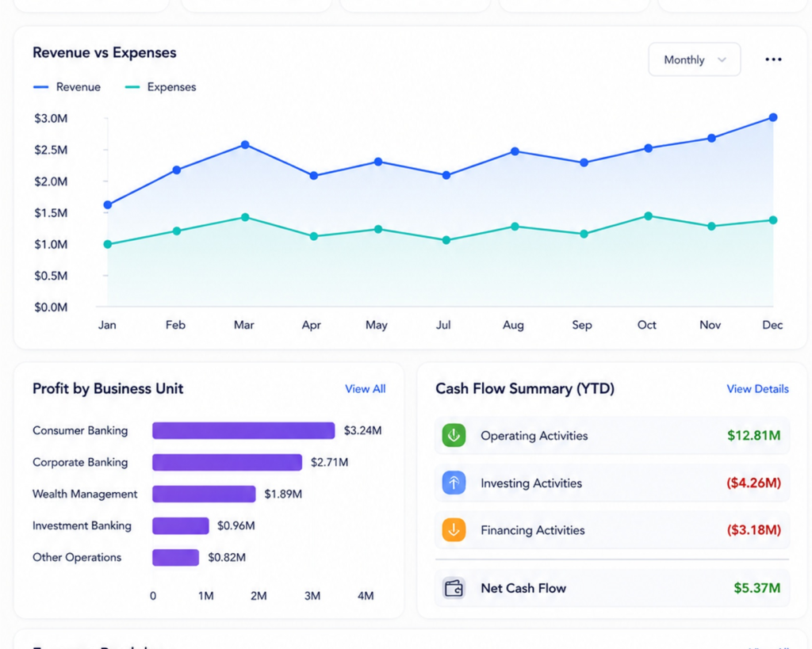Screen dimensions: 812x649
Task: Click the Wealth Management profit bar
Action: click(204, 494)
